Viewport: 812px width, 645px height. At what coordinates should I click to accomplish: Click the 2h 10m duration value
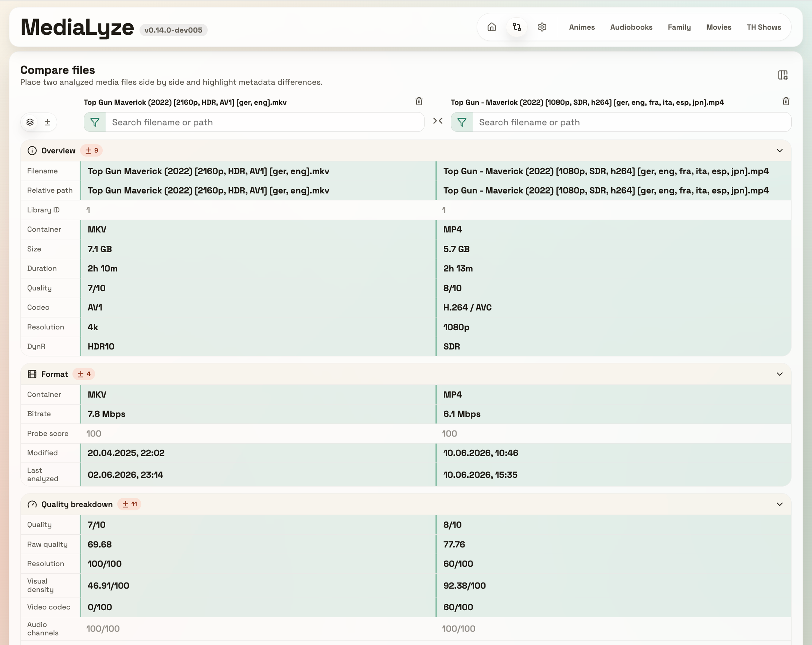point(102,269)
